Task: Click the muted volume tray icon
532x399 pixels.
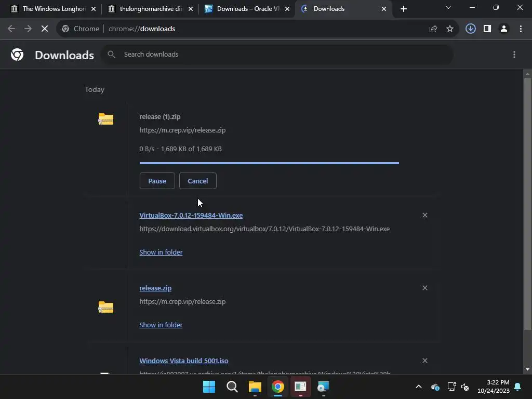Action: coord(465,387)
